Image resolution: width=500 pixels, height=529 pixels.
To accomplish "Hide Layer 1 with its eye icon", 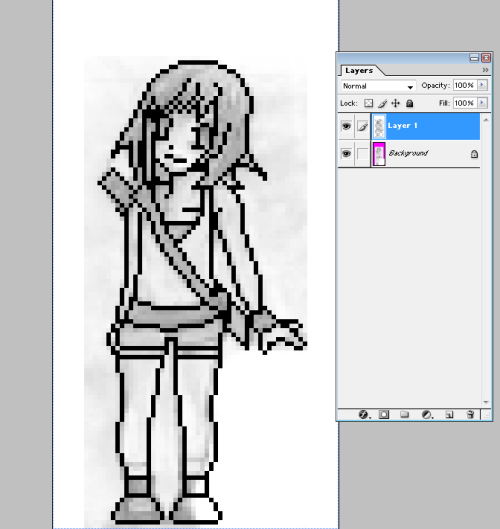I will [346, 126].
